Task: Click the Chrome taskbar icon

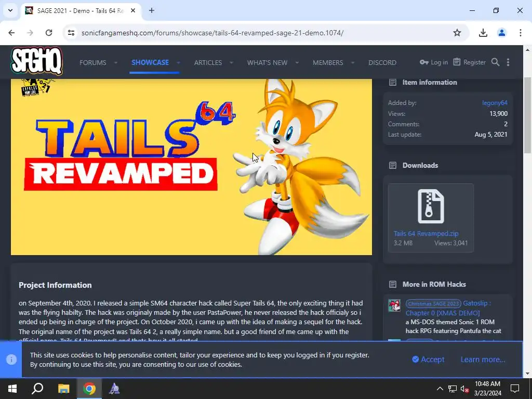Action: click(89, 389)
